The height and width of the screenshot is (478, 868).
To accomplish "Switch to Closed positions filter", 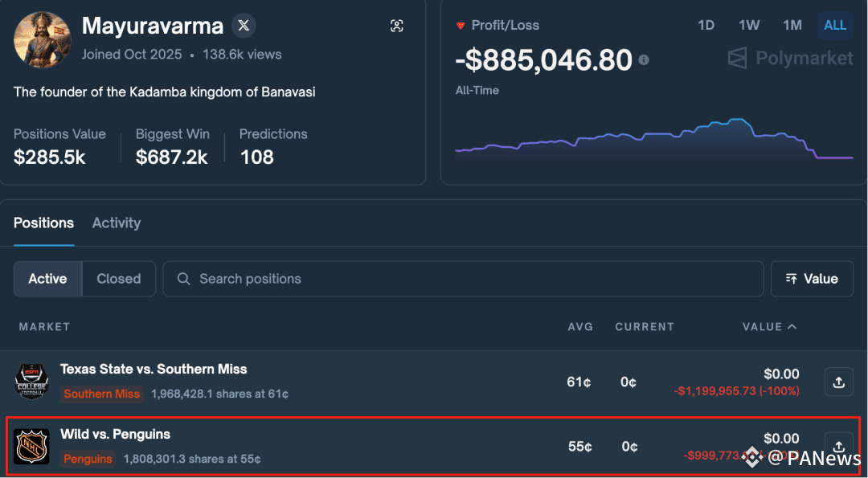I will point(118,279).
